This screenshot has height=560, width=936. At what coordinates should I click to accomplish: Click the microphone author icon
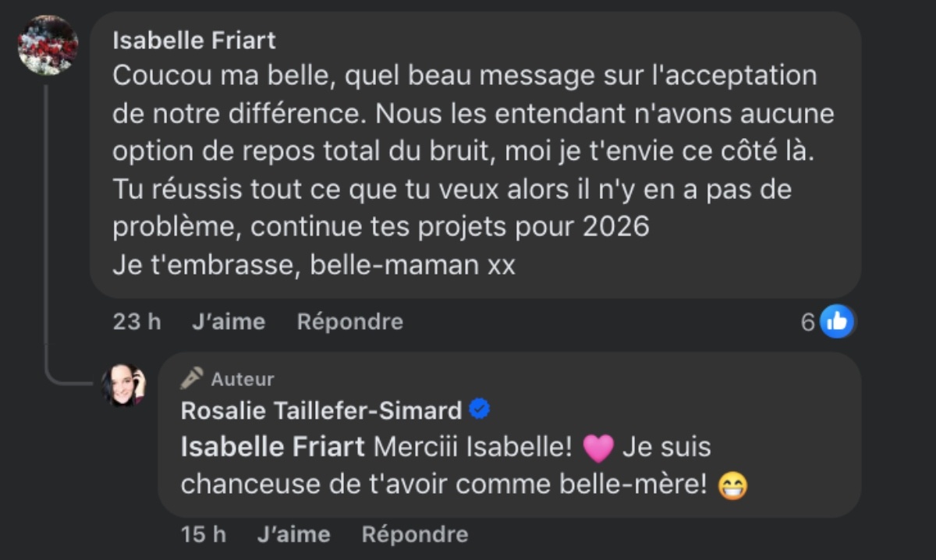click(192, 378)
